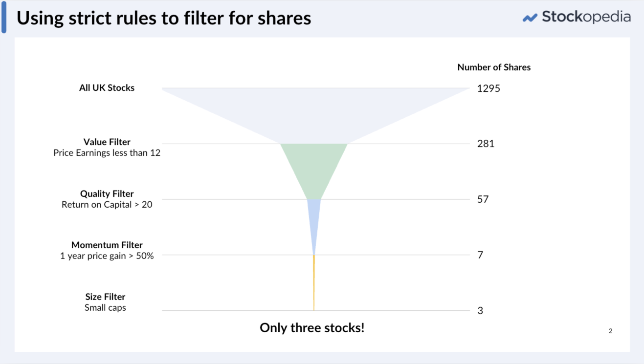Click the "Value Filter" heading
Image resolution: width=644 pixels, height=364 pixels.
(107, 142)
